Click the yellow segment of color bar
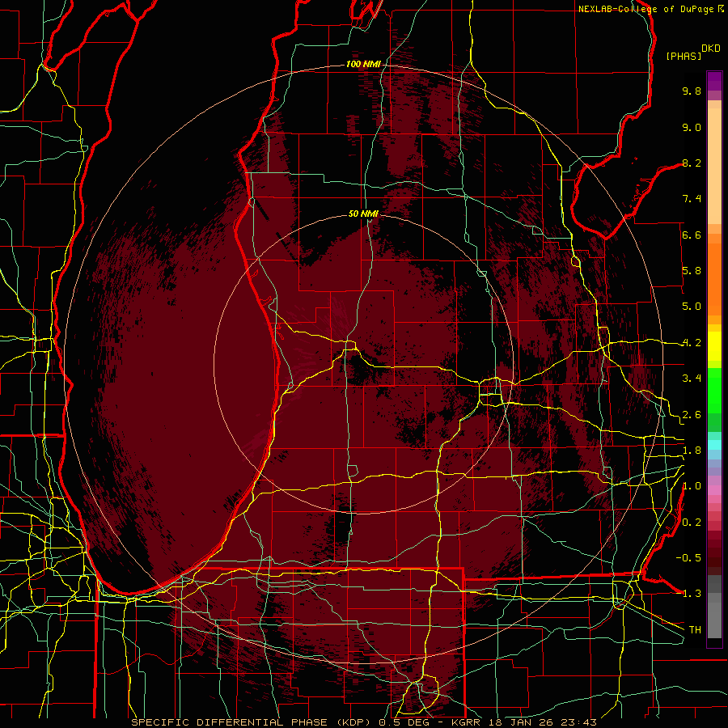Image resolution: width=728 pixels, height=728 pixels. coord(714,346)
